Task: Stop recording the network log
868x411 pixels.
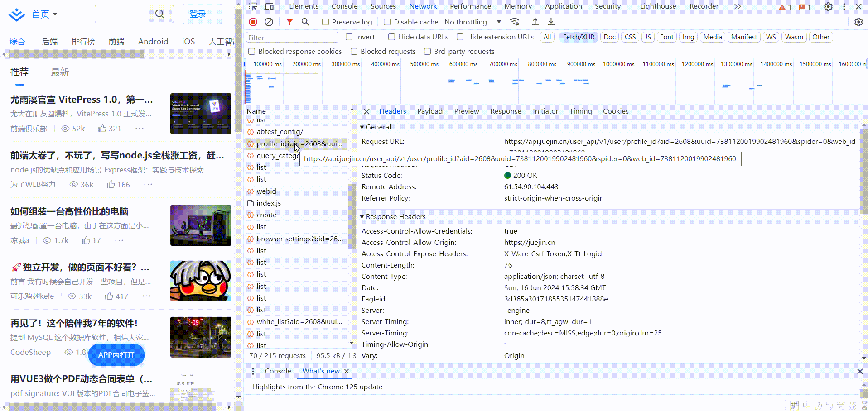Action: pyautogui.click(x=253, y=22)
